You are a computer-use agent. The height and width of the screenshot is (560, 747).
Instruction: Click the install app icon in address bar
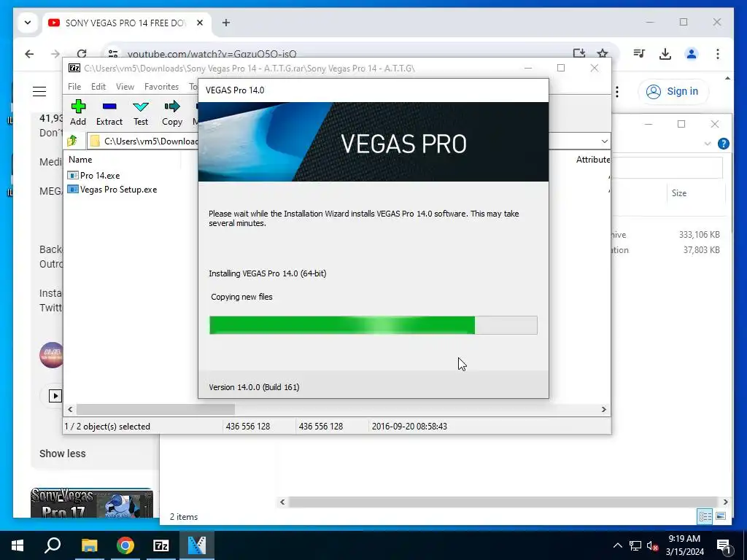tap(578, 54)
